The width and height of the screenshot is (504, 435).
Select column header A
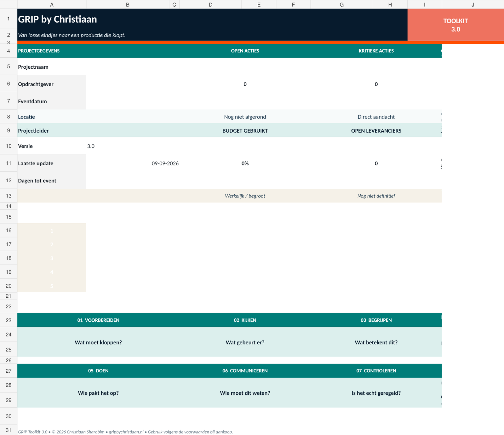coord(52,4)
